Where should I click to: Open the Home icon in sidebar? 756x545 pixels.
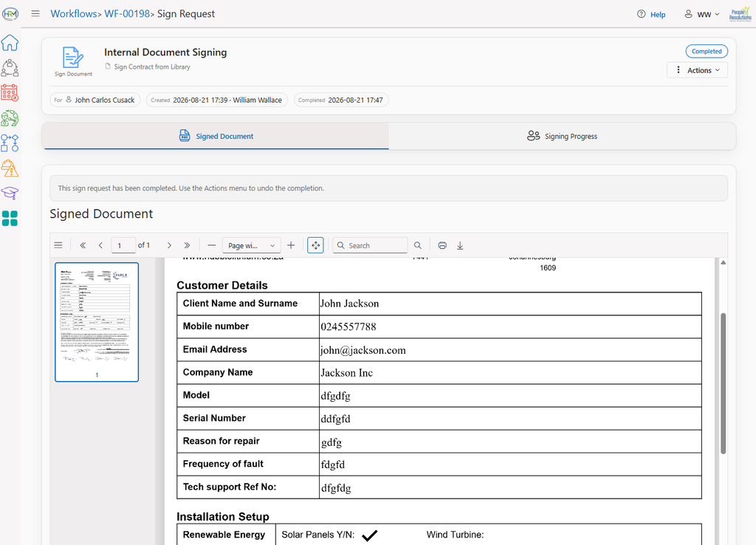10,43
